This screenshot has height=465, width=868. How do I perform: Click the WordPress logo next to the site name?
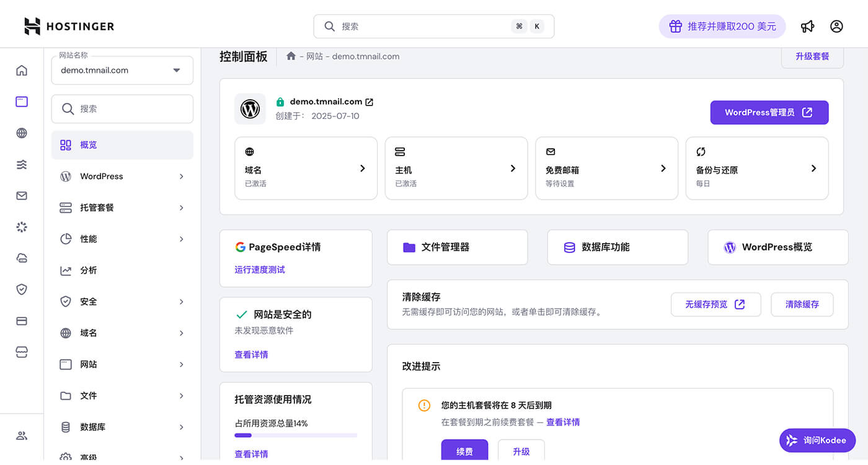click(250, 109)
